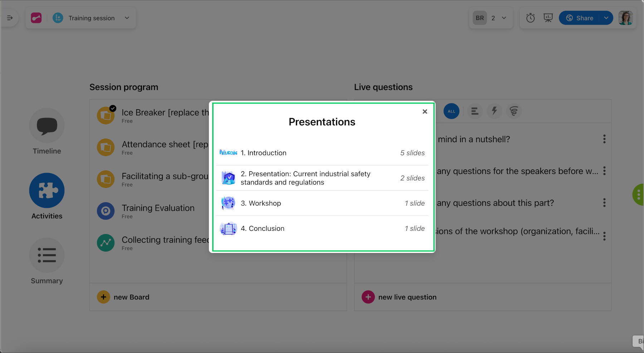Open the Share options dropdown arrow
Image resolution: width=644 pixels, height=353 pixels.
606,18
